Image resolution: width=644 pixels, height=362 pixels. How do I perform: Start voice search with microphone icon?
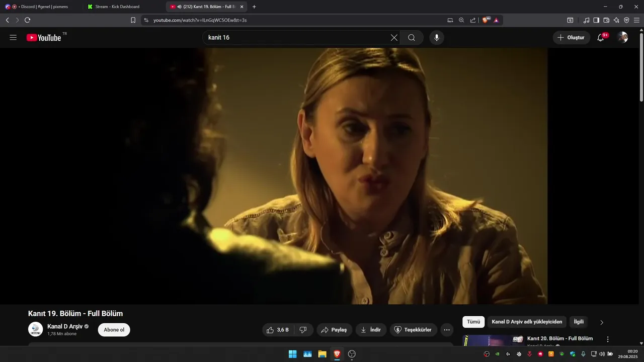pos(437,38)
